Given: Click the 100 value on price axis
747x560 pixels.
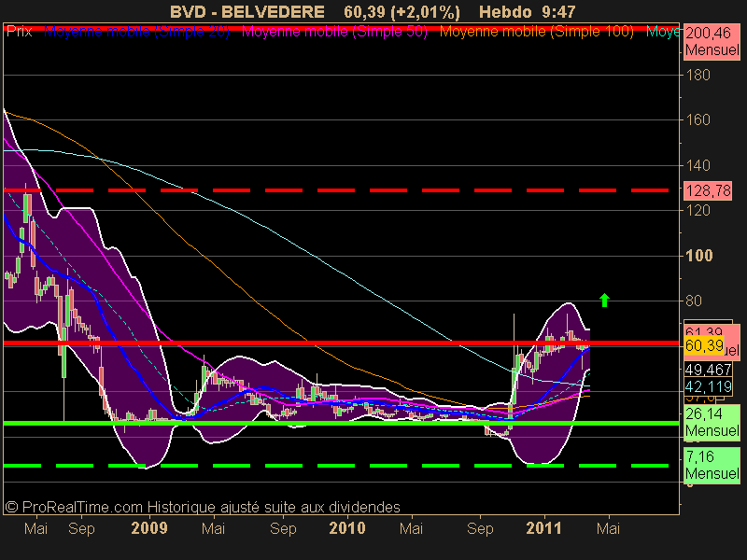Looking at the screenshot, I should click(699, 256).
